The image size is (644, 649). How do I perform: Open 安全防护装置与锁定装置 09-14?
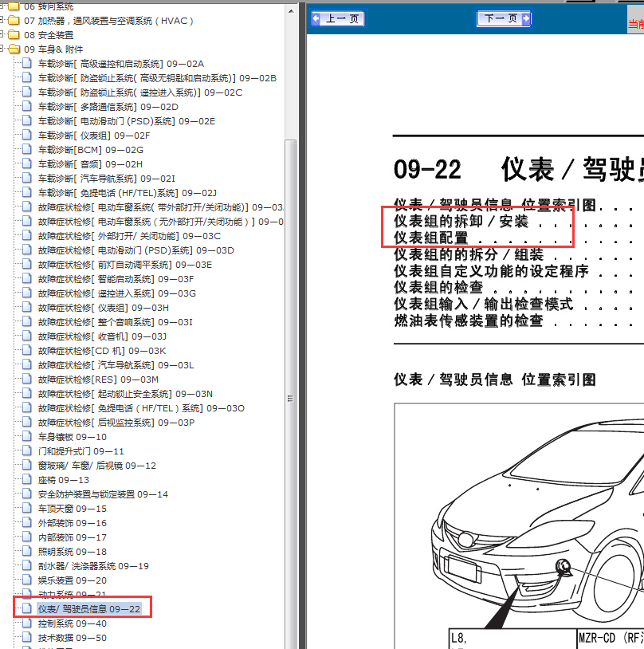pyautogui.click(x=103, y=494)
